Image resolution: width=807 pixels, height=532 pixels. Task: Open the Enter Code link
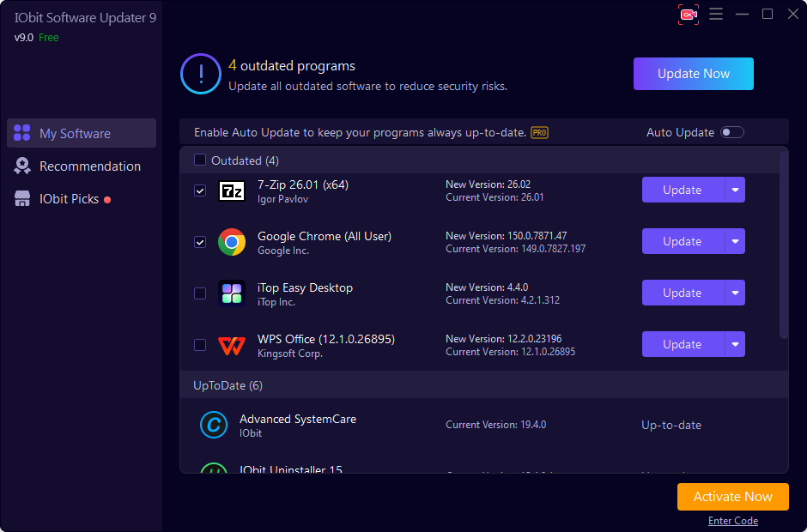(x=733, y=521)
